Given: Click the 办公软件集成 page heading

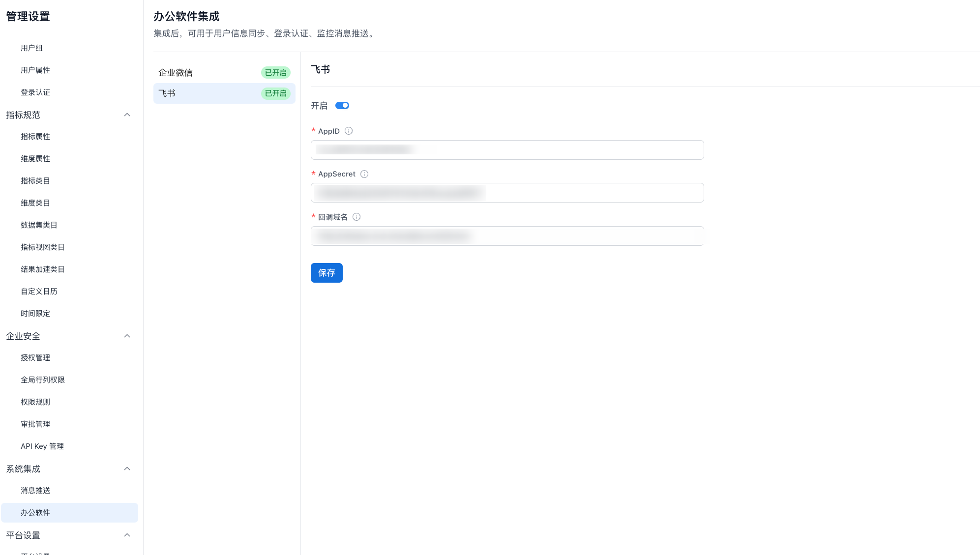Looking at the screenshot, I should pos(186,16).
